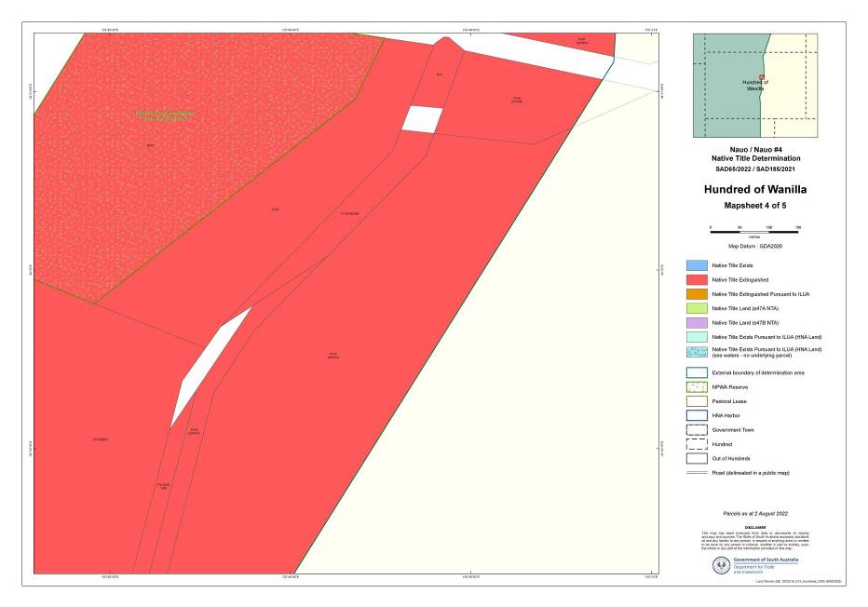This screenshot has width=868, height=607.
Task: Click 'Road (delineated in a public map)' label
Action: coord(750,473)
